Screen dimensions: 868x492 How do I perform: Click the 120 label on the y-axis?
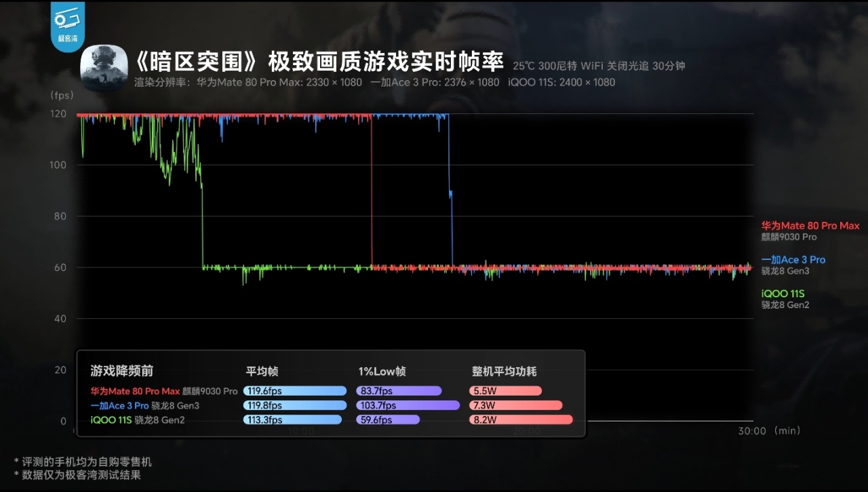tap(58, 114)
